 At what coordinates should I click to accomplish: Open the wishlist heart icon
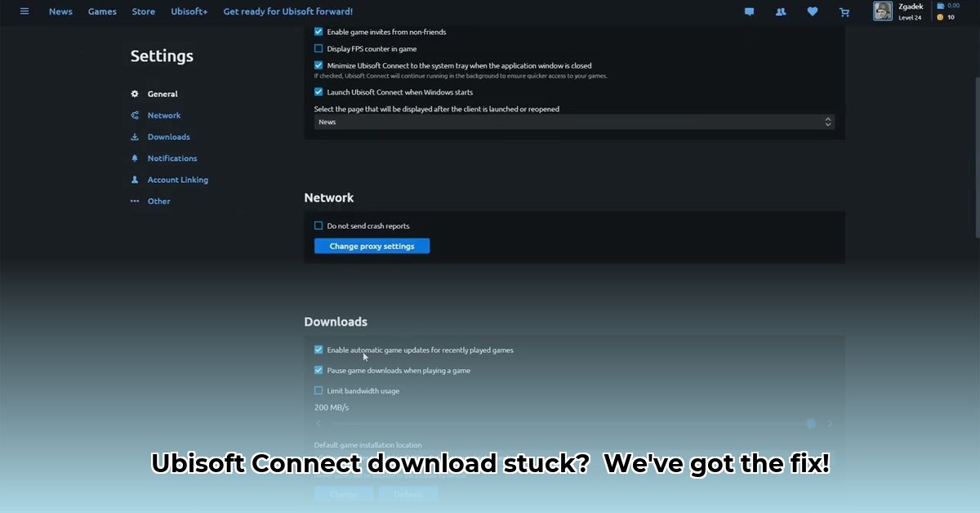(813, 11)
